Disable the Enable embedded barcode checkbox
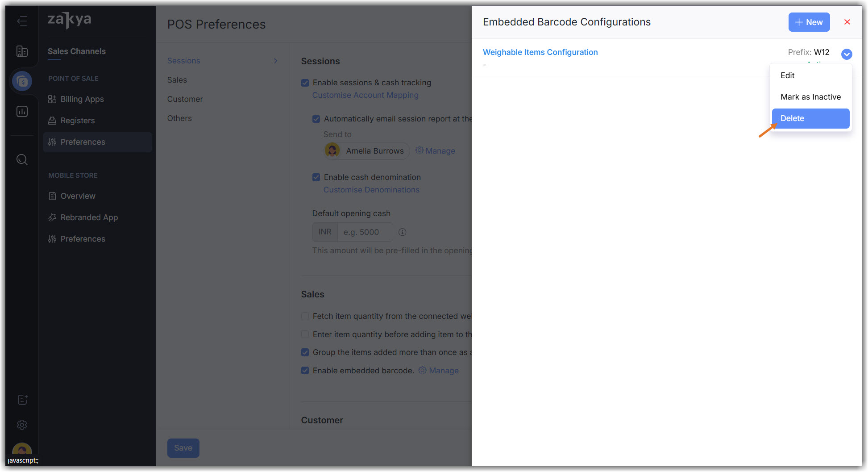 (x=305, y=371)
